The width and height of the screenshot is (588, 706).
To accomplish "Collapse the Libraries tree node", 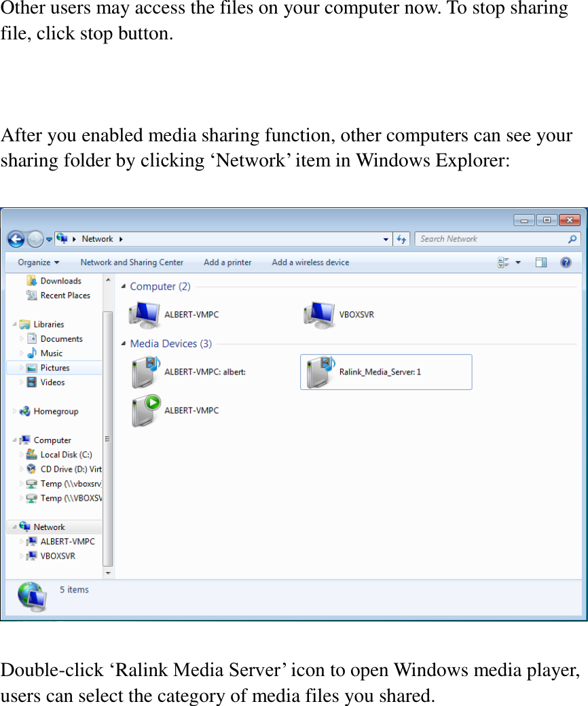I will (14, 323).
